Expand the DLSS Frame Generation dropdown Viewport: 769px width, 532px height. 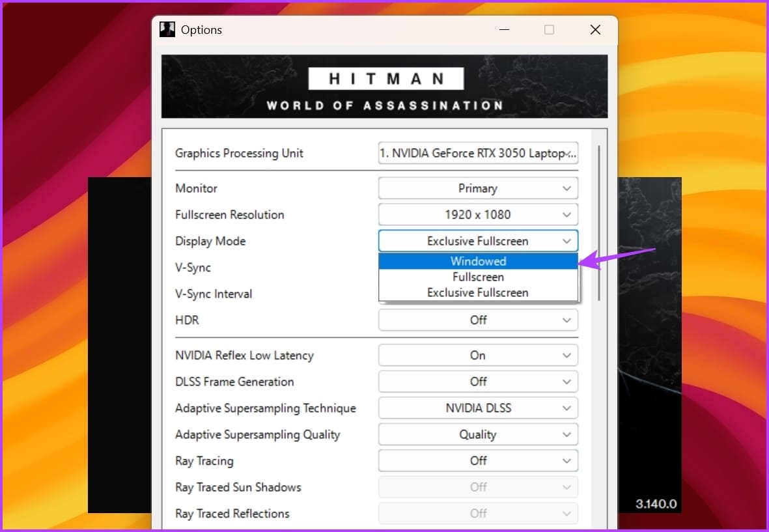(478, 382)
